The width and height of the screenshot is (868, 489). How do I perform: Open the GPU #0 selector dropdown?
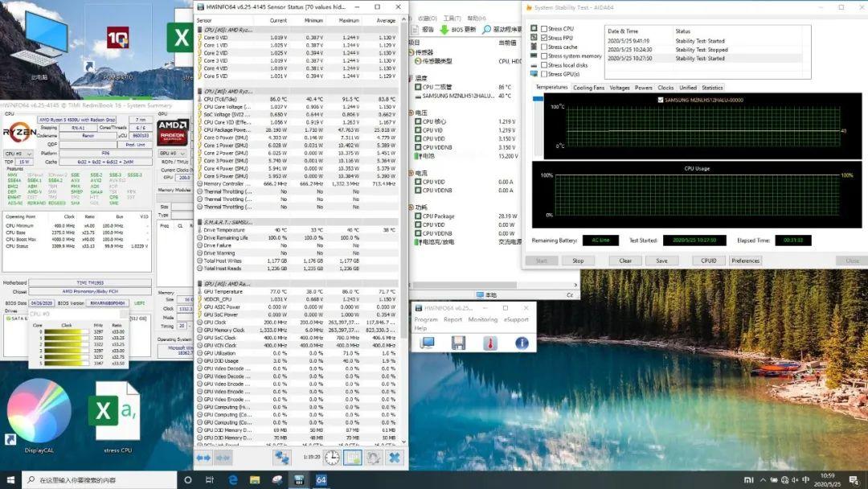coord(170,153)
